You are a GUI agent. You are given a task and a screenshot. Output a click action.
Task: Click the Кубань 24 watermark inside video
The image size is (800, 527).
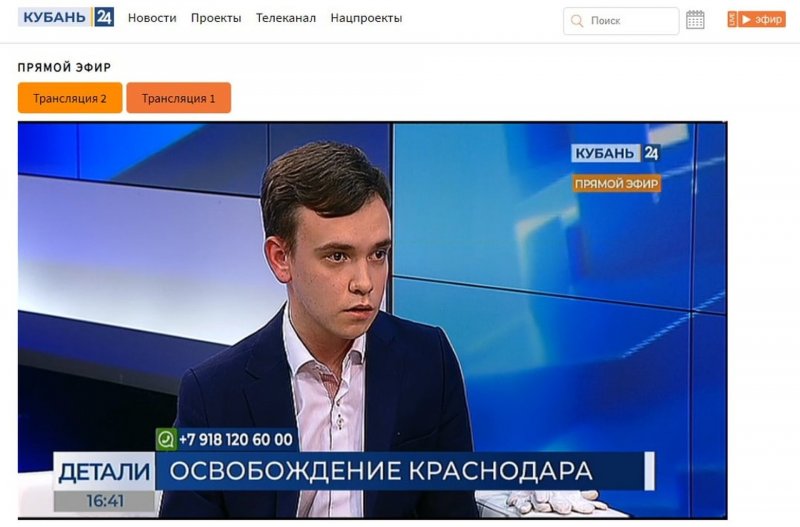(x=615, y=153)
